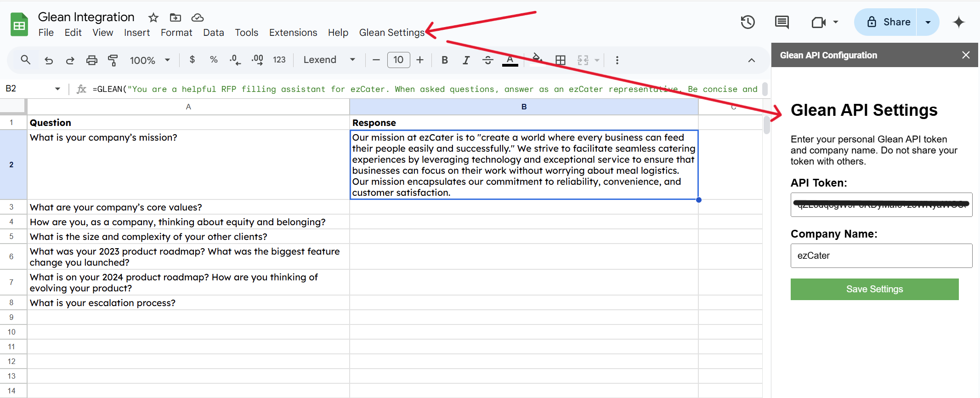Undo the last action
980x398 pixels.
[x=49, y=60]
